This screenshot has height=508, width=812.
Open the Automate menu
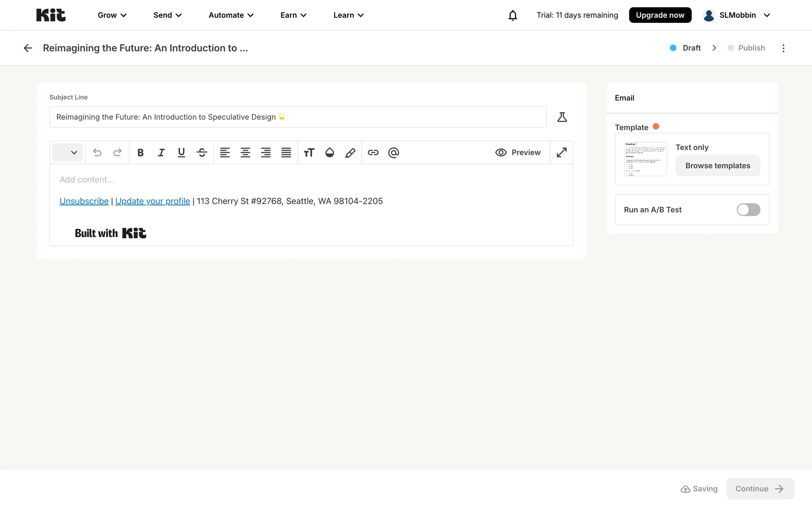point(231,15)
